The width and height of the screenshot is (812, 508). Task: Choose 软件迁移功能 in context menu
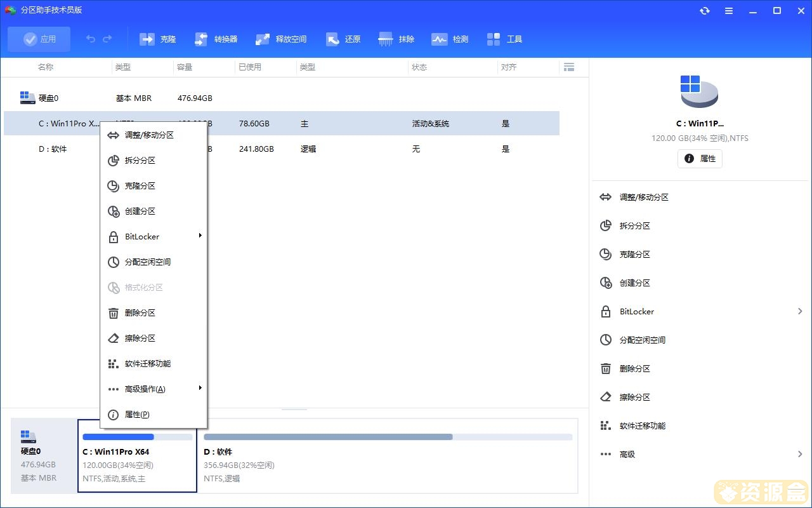point(154,363)
